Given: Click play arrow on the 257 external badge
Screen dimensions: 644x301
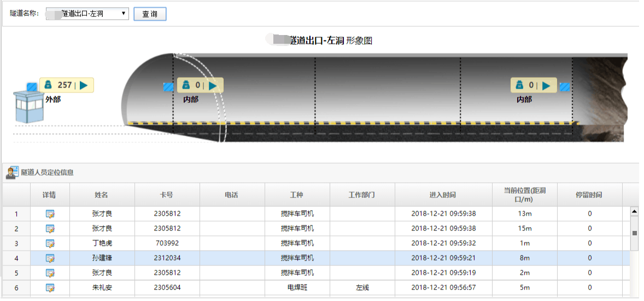Looking at the screenshot, I should [84, 85].
